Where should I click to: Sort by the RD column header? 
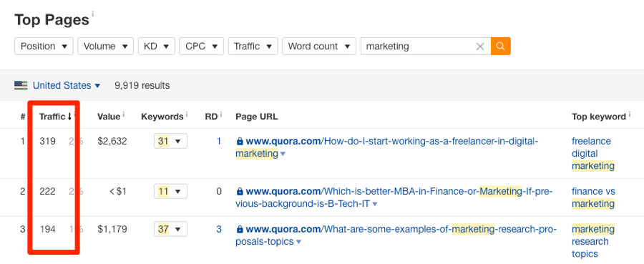[211, 117]
